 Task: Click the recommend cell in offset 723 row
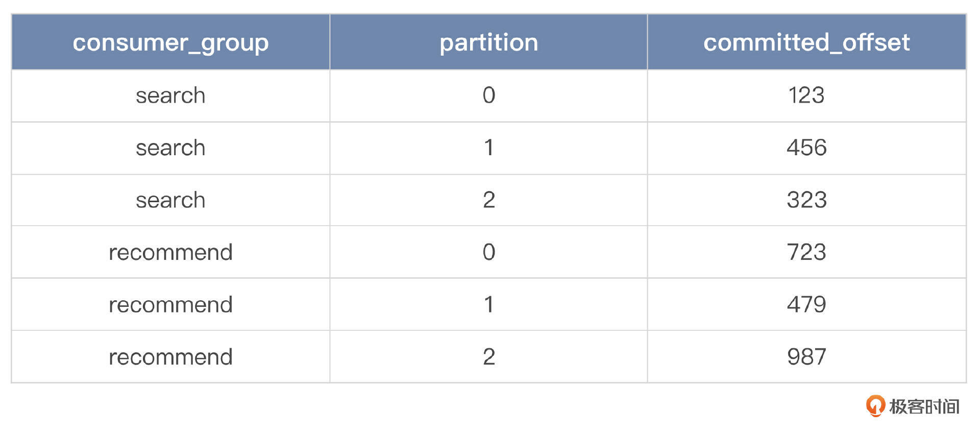(x=170, y=252)
